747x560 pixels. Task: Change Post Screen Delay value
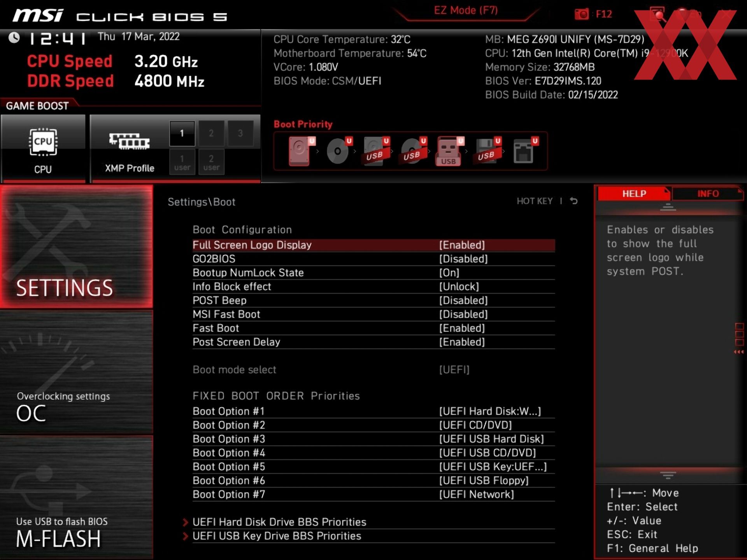coord(462,342)
